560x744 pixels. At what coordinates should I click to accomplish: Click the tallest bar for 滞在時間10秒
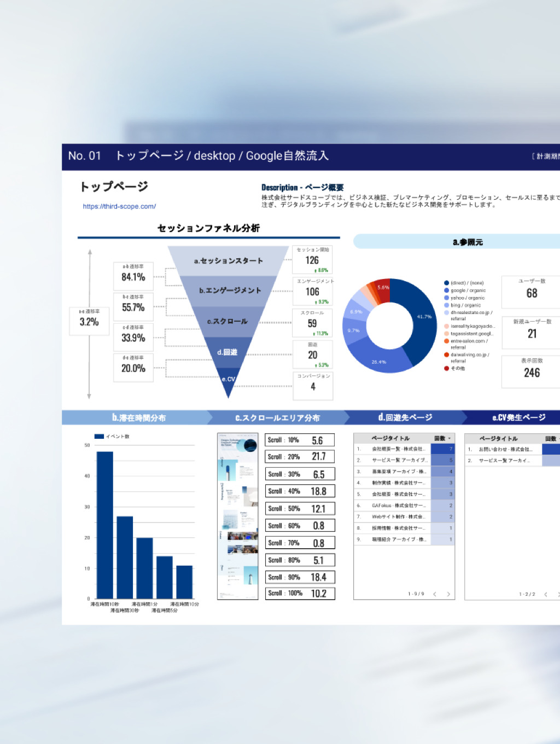105,524
